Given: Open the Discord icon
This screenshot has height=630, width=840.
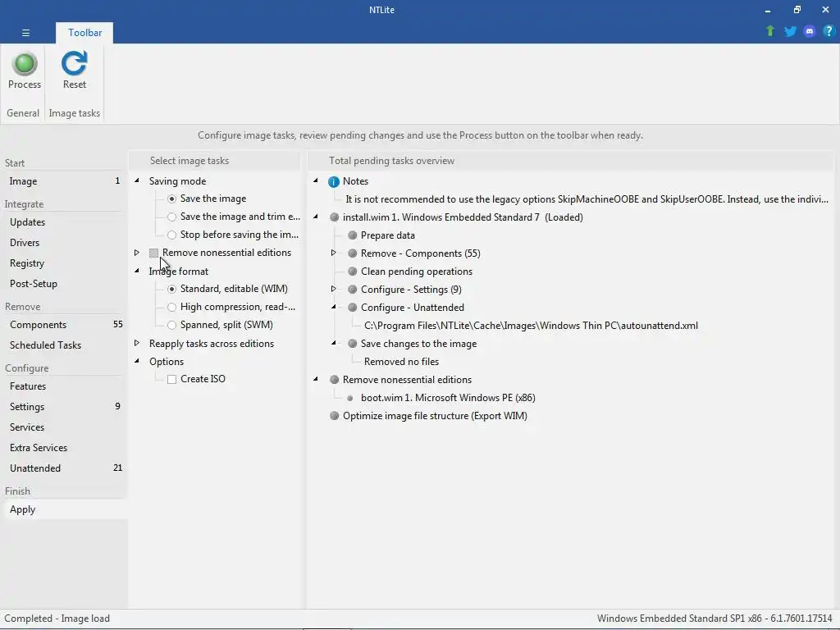Looking at the screenshot, I should 810,31.
